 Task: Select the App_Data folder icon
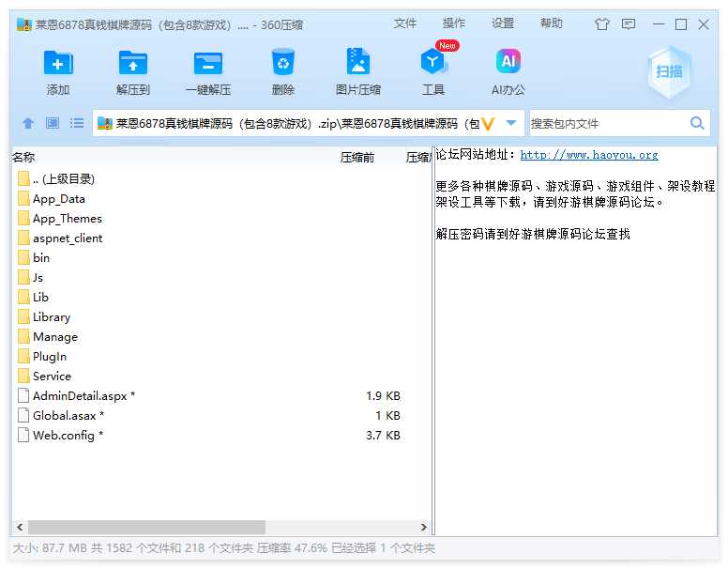[x=23, y=199]
